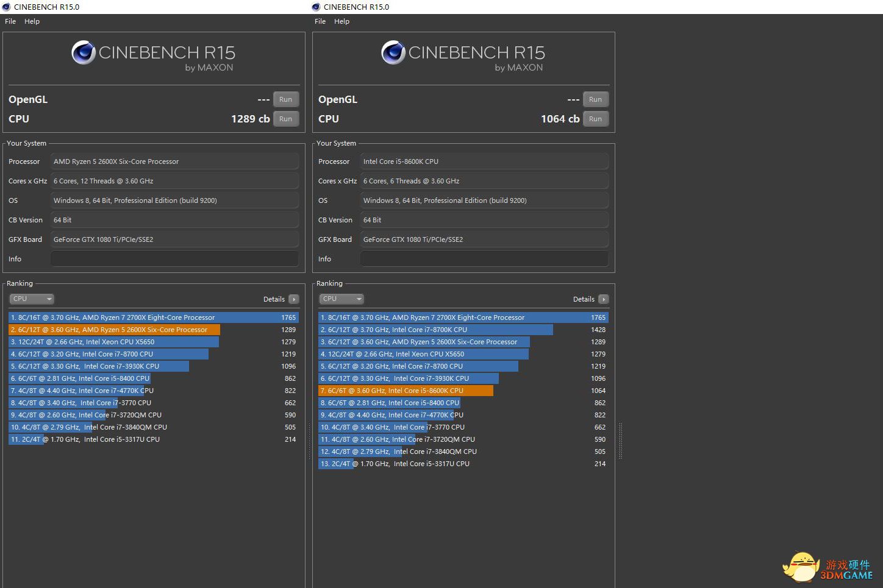The width and height of the screenshot is (883, 588).
Task: Open Help menu in left Cinebench window
Action: pyautogui.click(x=32, y=21)
